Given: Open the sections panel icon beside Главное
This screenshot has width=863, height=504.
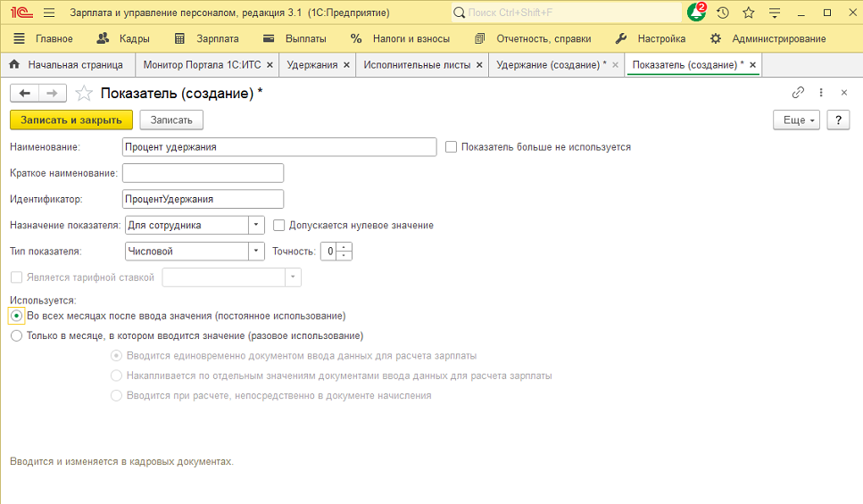Looking at the screenshot, I should coord(20,38).
